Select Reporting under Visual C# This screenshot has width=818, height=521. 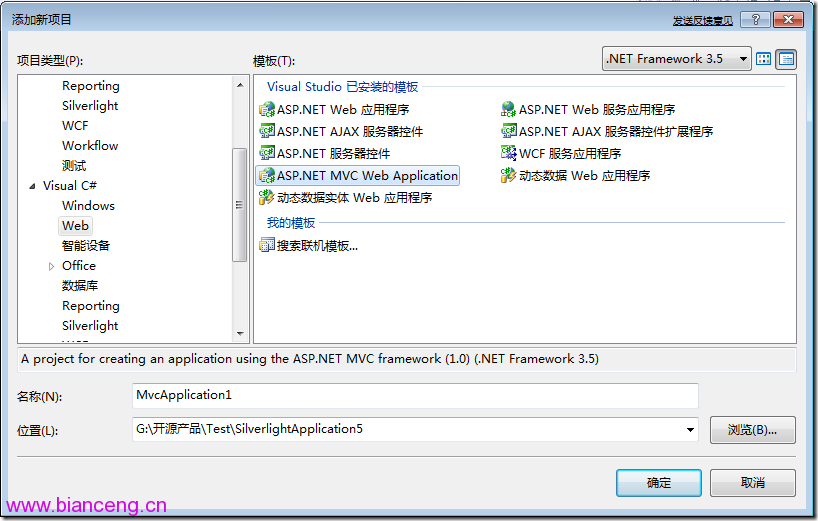[x=91, y=306]
